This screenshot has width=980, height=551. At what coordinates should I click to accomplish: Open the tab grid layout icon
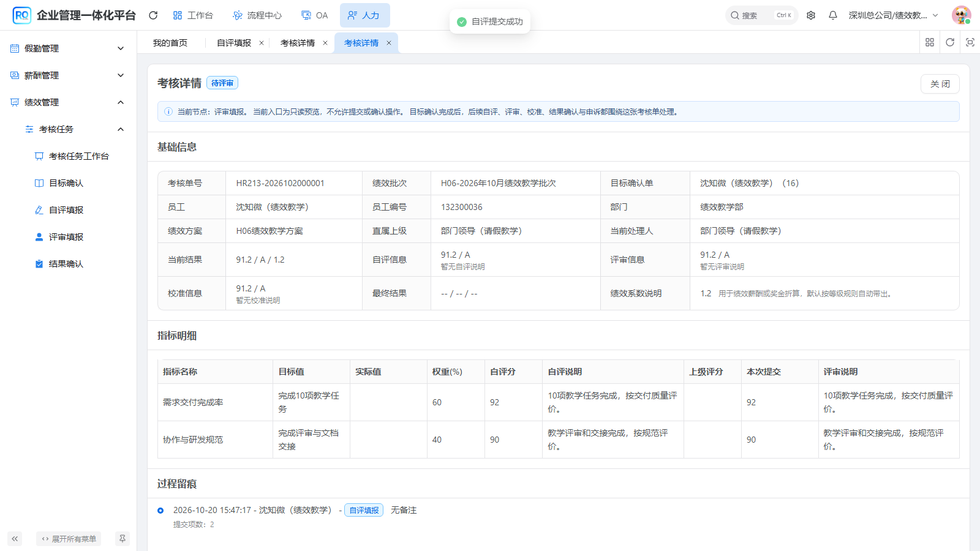pos(930,42)
